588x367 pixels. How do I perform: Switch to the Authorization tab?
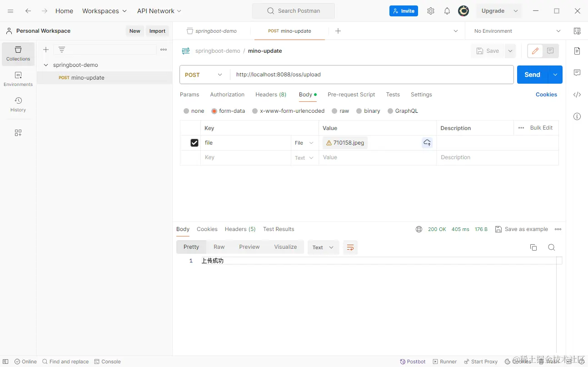click(x=227, y=95)
